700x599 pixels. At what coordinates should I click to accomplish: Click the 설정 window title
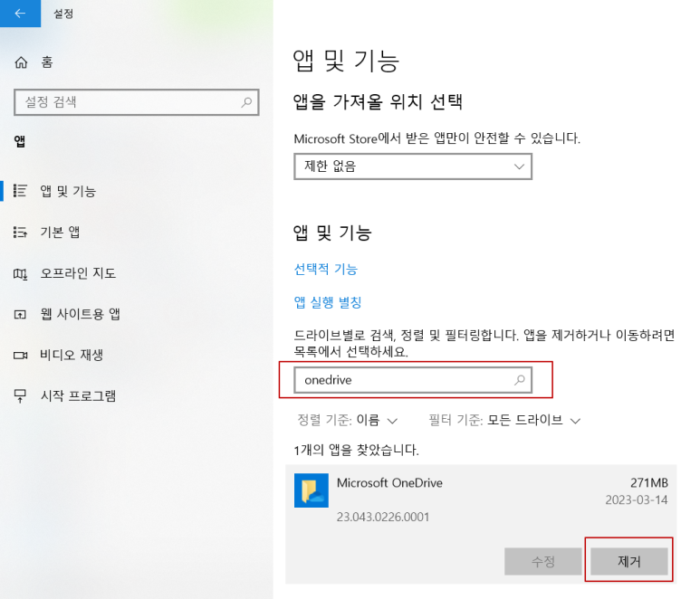tap(63, 14)
